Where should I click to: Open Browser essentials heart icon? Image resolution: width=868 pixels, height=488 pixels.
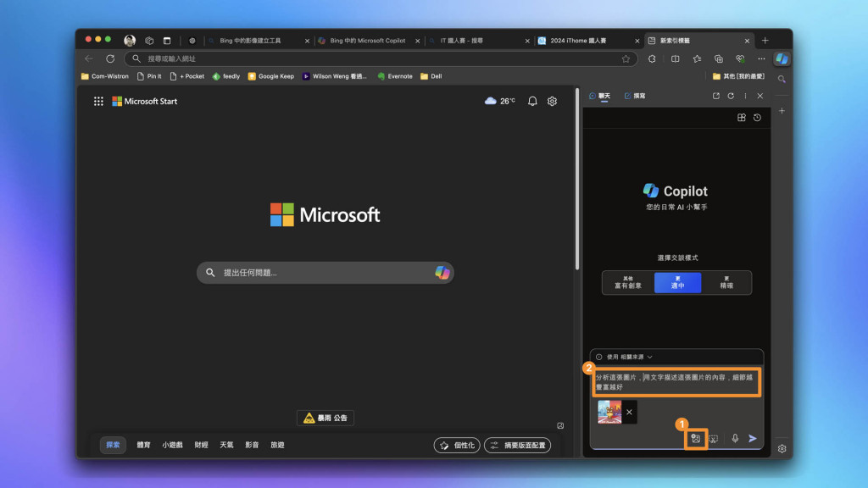(x=740, y=58)
